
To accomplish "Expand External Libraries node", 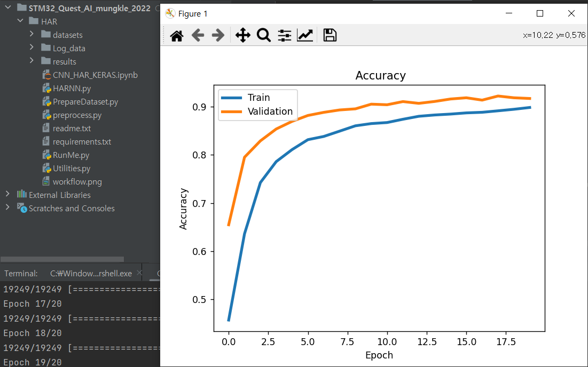I will (8, 195).
